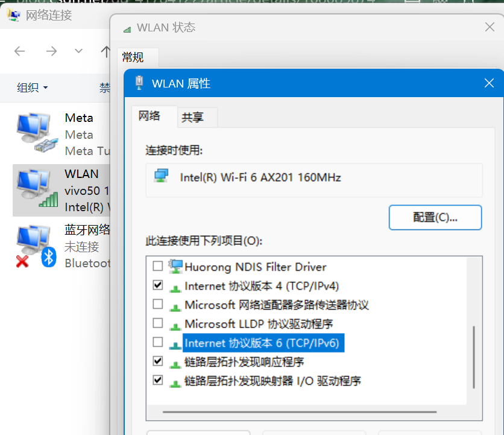504x435 pixels.
Task: Select the 网络 tab
Action: coord(150,116)
